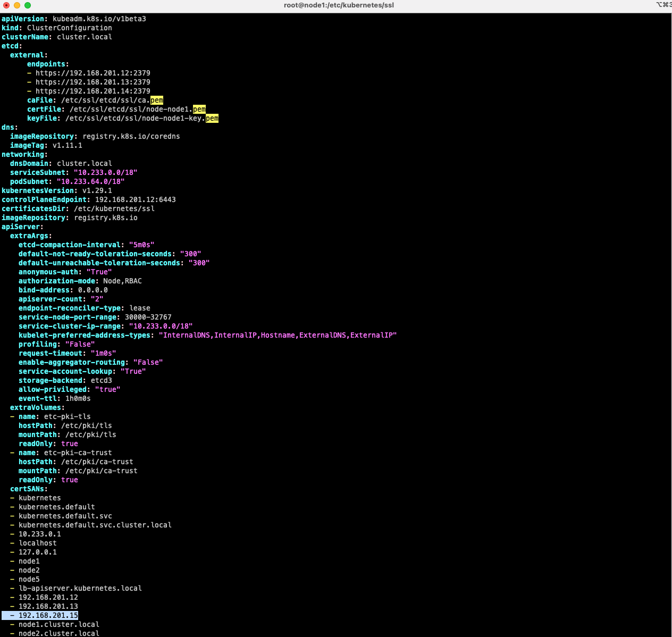The image size is (672, 637).
Task: Click the apiserver-count key
Action: pos(51,299)
